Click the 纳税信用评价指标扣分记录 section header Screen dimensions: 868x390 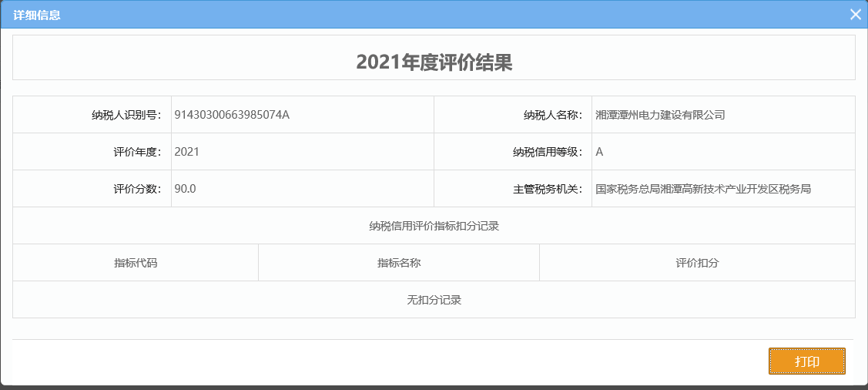tap(434, 226)
